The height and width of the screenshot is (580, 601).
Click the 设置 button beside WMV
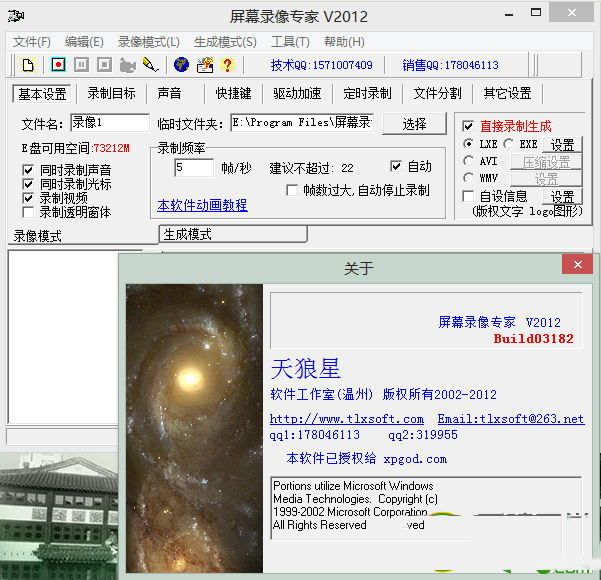click(x=546, y=179)
